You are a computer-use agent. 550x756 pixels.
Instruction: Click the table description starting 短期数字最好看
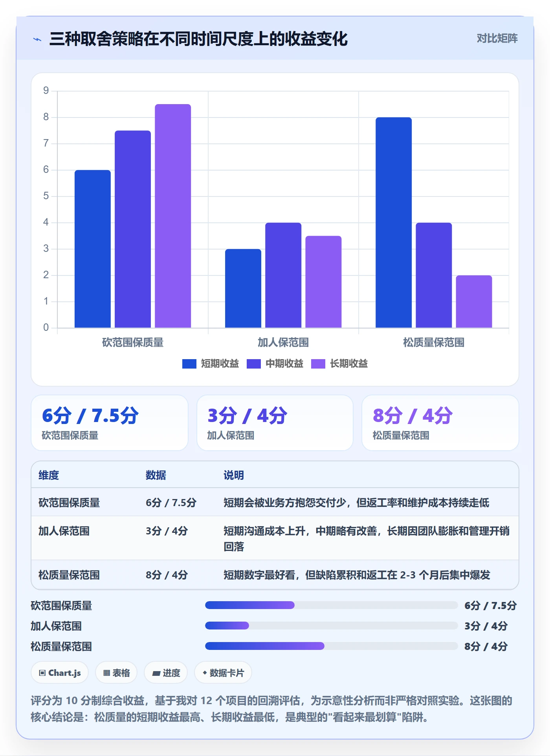(357, 575)
